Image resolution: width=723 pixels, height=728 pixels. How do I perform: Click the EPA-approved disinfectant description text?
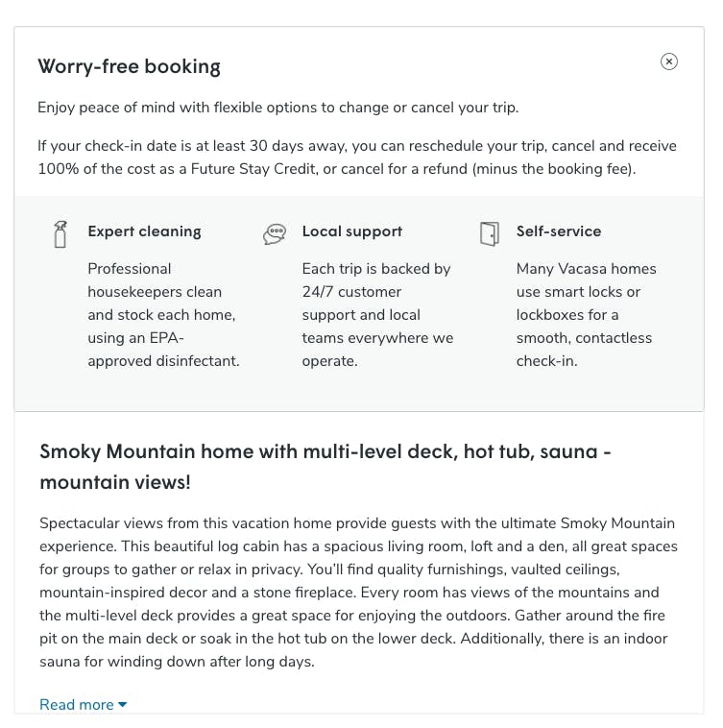tap(164, 315)
